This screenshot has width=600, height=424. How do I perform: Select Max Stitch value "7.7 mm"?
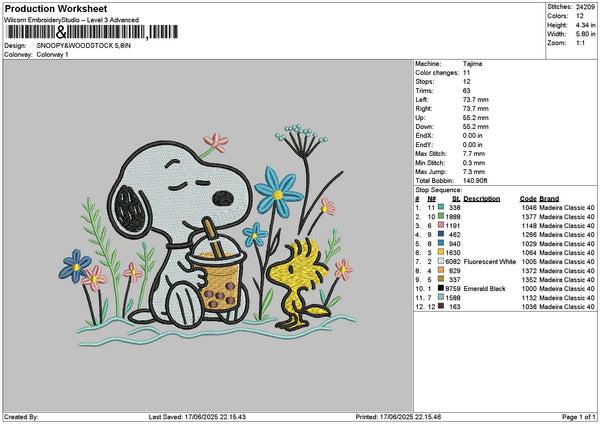[x=474, y=154]
